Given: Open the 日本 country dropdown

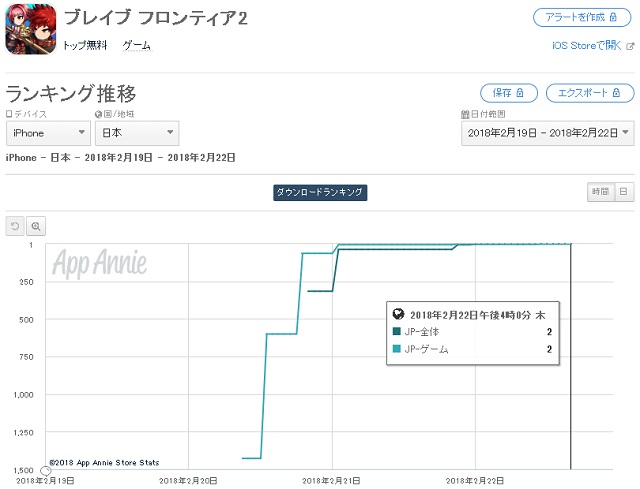Looking at the screenshot, I should tap(137, 133).
